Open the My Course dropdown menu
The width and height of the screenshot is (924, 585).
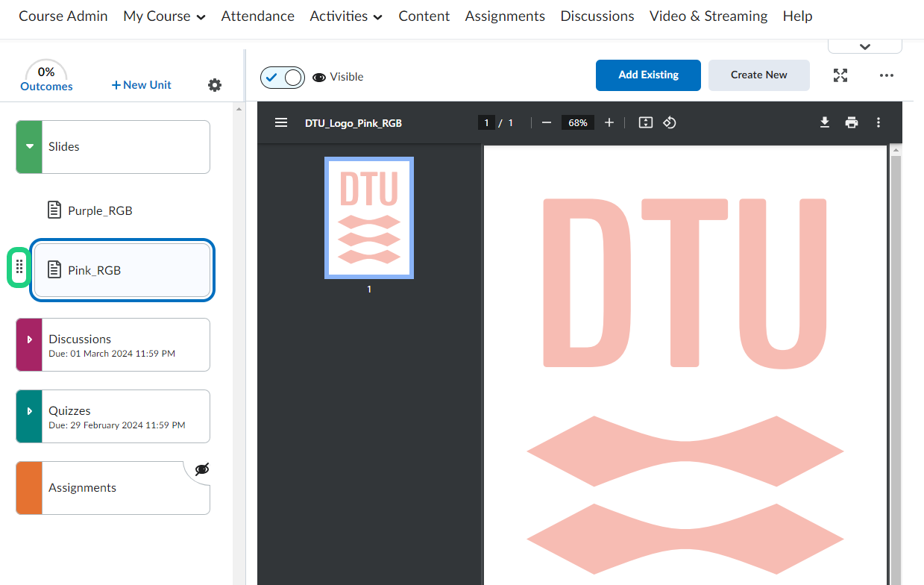point(164,16)
